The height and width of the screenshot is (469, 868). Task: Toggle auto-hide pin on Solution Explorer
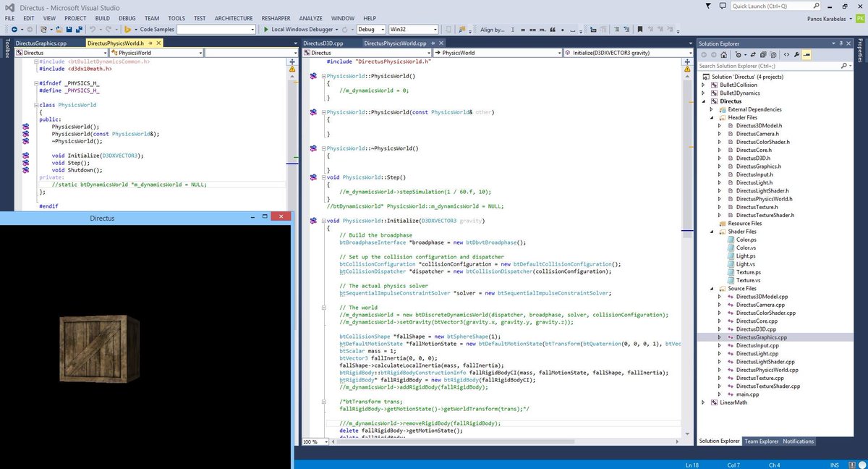[841, 43]
